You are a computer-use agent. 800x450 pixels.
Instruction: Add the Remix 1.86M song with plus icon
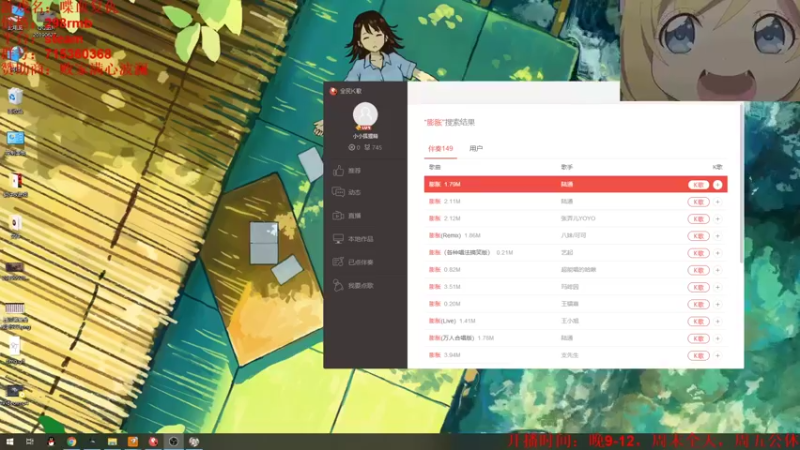(717, 236)
